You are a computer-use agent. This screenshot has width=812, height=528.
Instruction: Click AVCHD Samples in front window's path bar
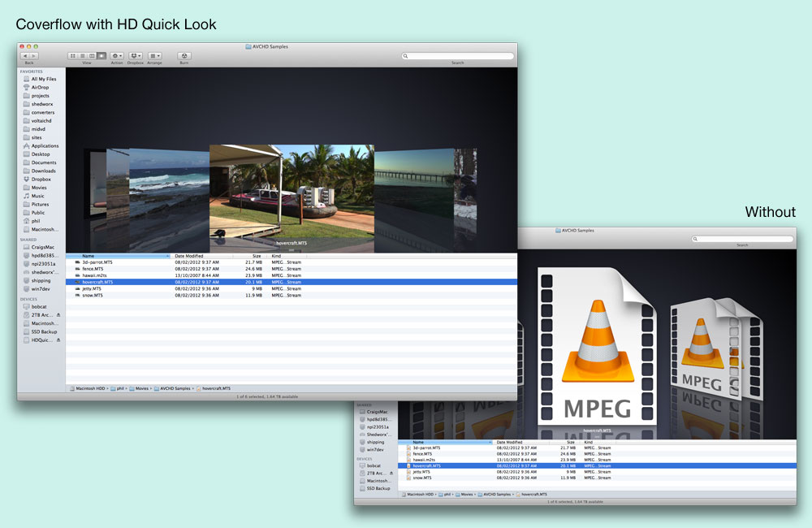pyautogui.click(x=172, y=388)
